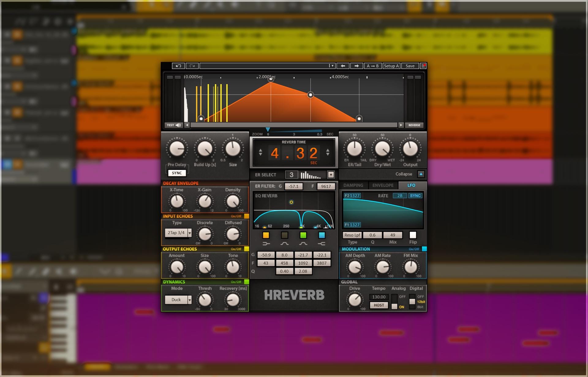Screen dimensions: 588x377
Task: Go to the previous preset with left arrow
Action: pos(343,66)
